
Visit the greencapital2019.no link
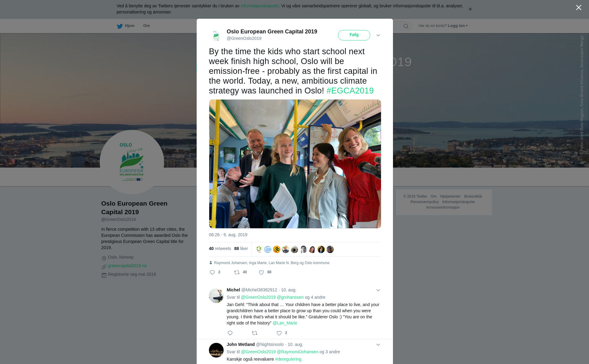click(x=127, y=266)
